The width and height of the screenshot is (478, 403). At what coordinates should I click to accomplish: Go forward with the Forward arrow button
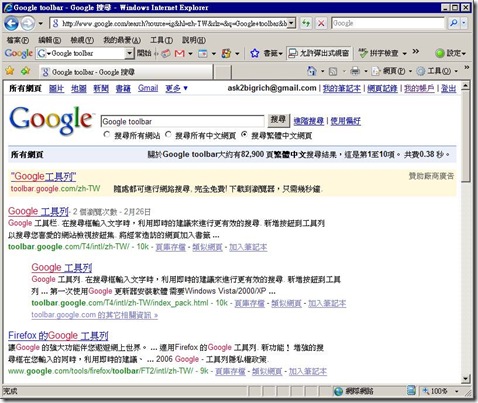coord(28,24)
